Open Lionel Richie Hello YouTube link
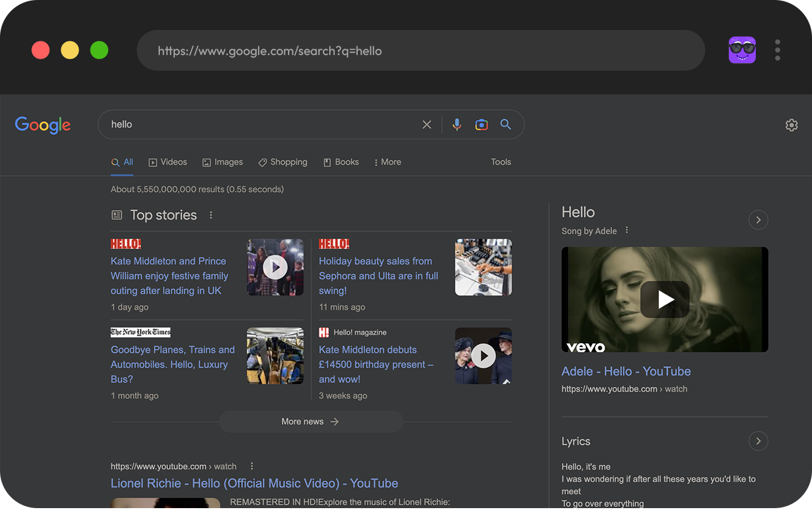Image resolution: width=812 pixels, height=525 pixels. coord(254,483)
